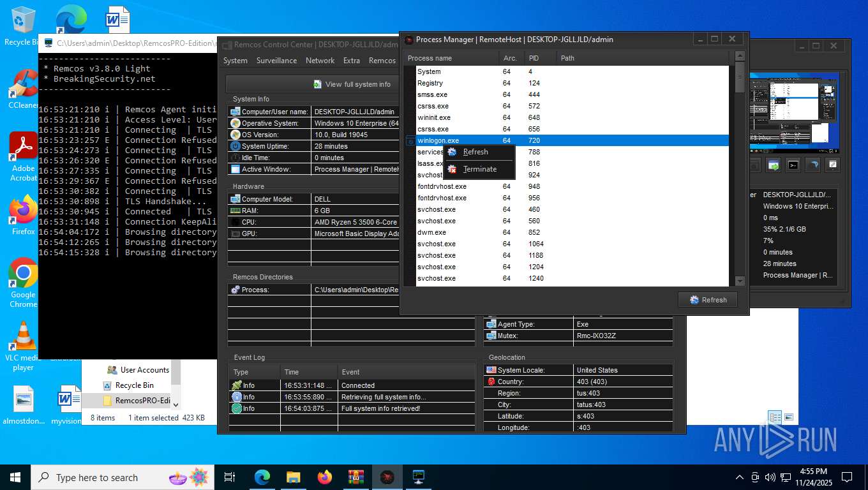
Task: Open the Adobe Acrobat desktop shortcut
Action: point(24,156)
